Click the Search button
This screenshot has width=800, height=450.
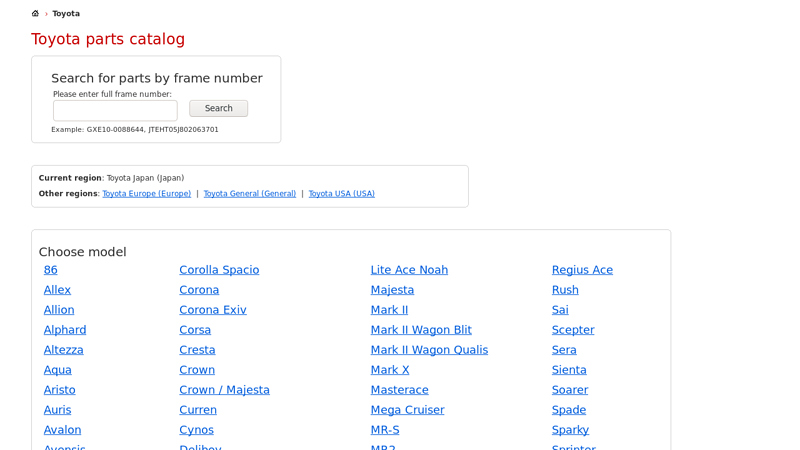[x=218, y=108]
